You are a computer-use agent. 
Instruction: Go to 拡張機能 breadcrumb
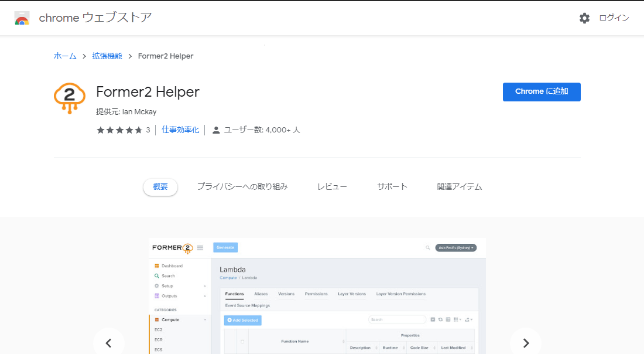(x=107, y=56)
